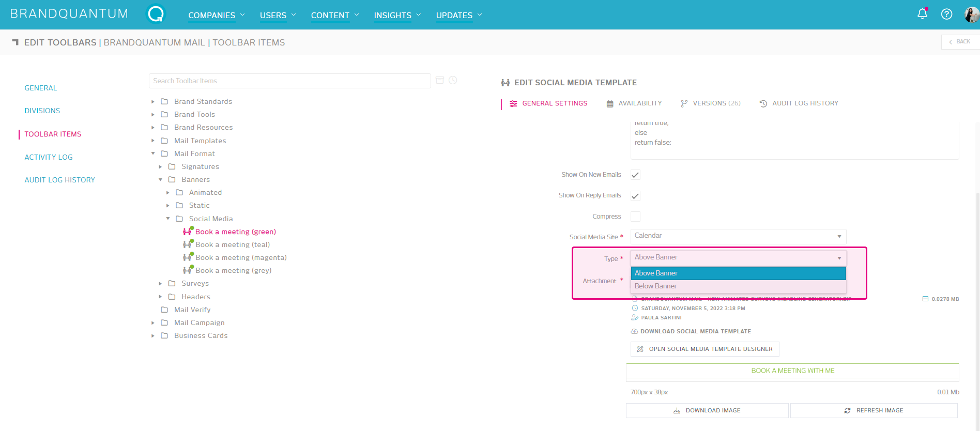Open the Social Media Site dropdown

click(738, 236)
